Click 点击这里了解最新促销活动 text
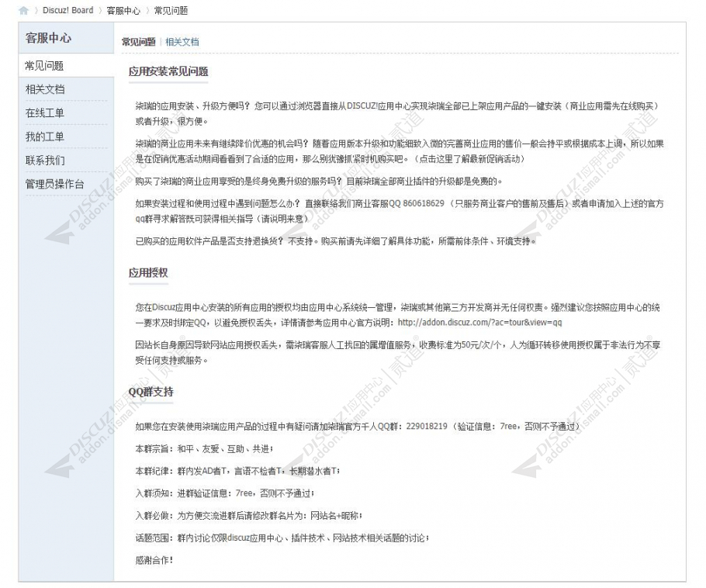Image resolution: width=706 pixels, height=588 pixels. coord(469,158)
